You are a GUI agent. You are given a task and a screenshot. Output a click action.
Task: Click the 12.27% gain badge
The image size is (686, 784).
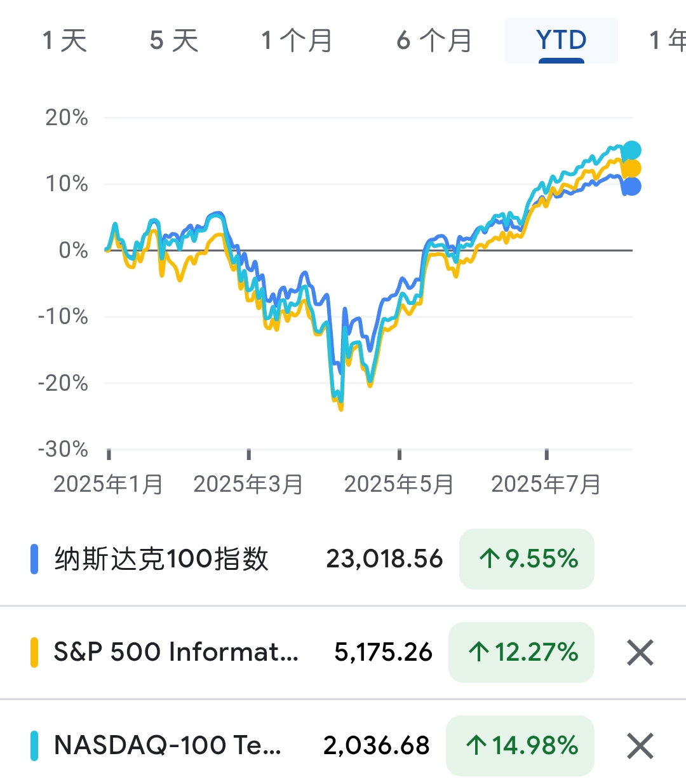point(521,652)
